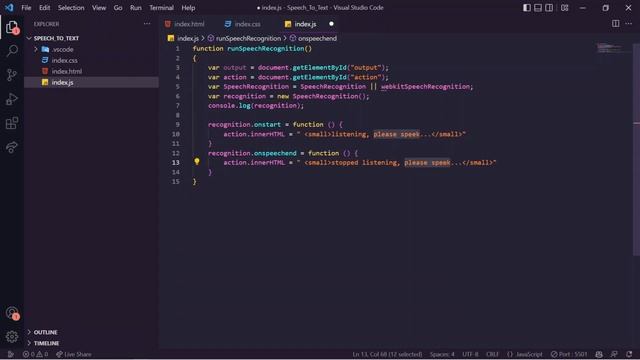This screenshot has height=360, width=640.
Task: Switch to the index.css tab
Action: click(x=247, y=24)
